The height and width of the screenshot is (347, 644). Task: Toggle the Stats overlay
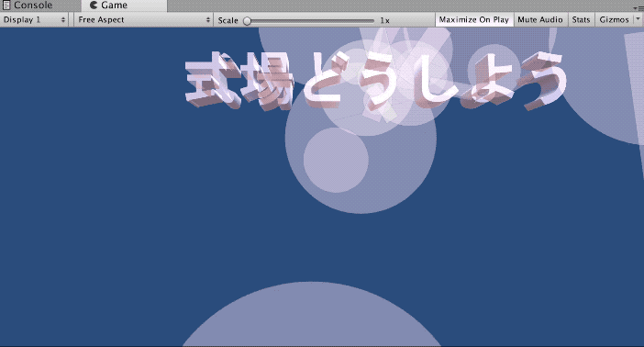pos(582,19)
